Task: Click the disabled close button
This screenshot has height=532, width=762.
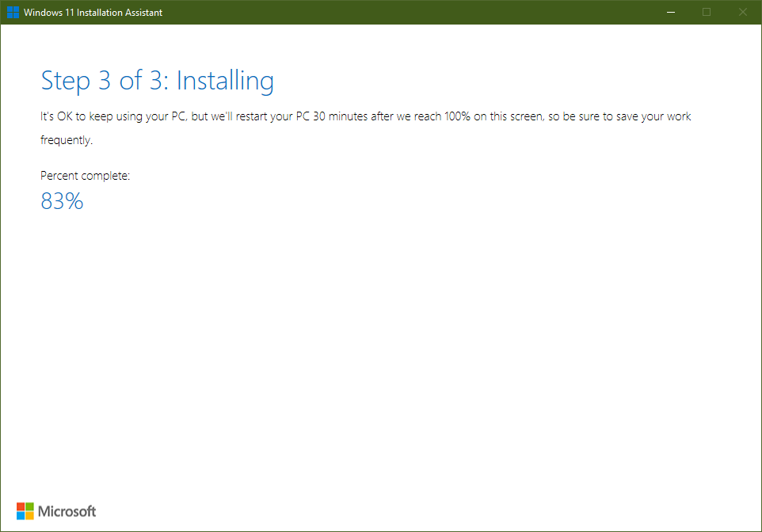Action: 742,12
